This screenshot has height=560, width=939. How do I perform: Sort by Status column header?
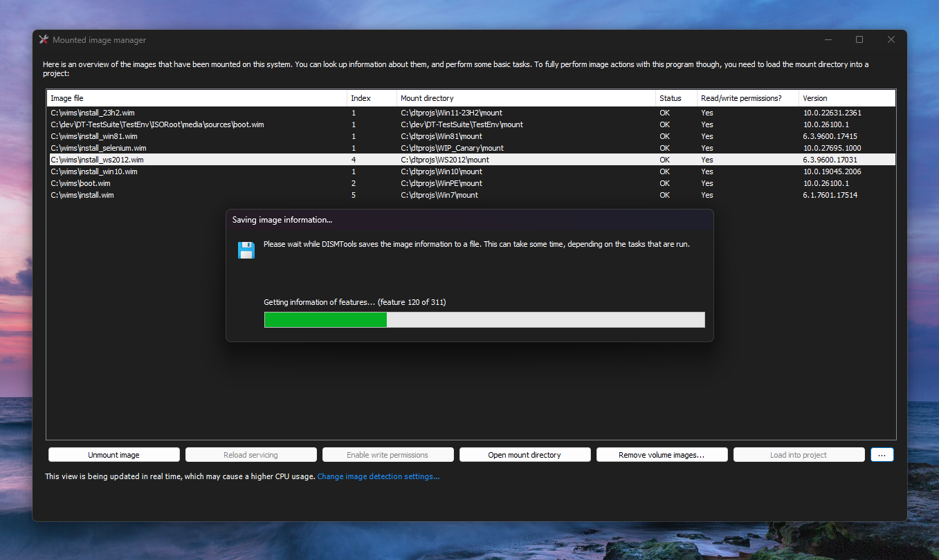click(x=676, y=98)
